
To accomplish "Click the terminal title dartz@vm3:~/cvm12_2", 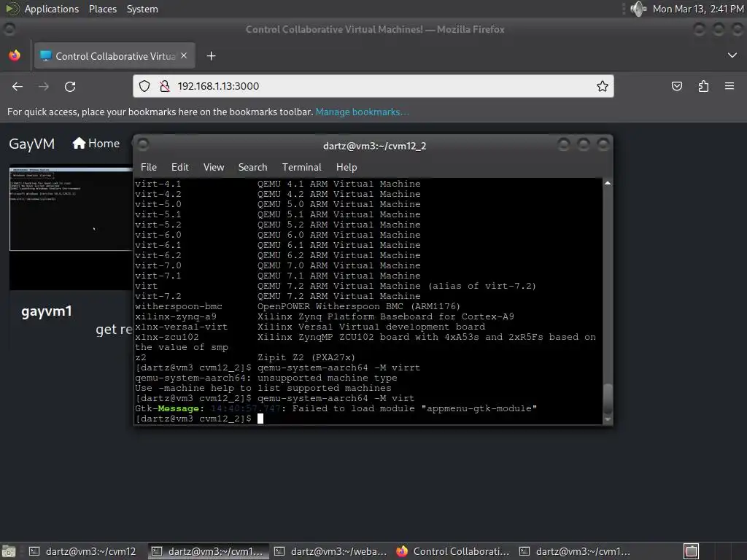I will [x=374, y=146].
